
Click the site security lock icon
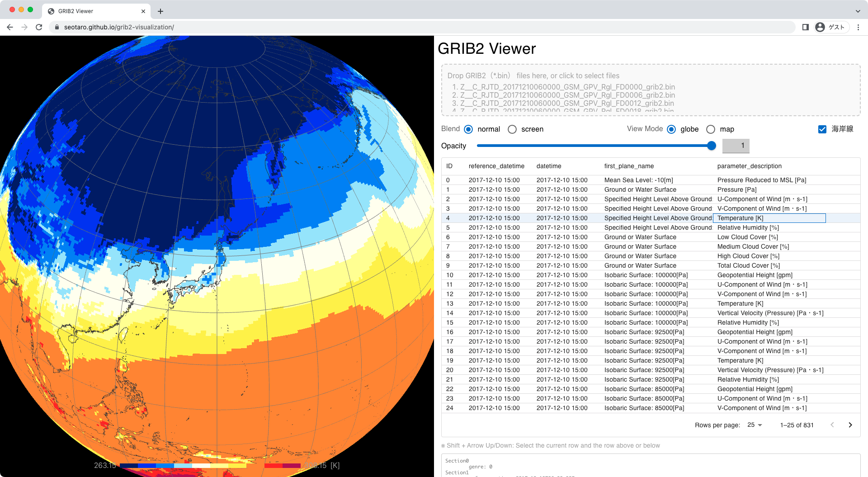(x=57, y=27)
